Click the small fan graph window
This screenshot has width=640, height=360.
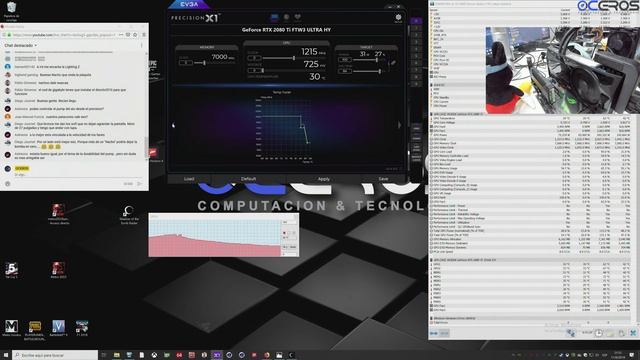coord(223,235)
